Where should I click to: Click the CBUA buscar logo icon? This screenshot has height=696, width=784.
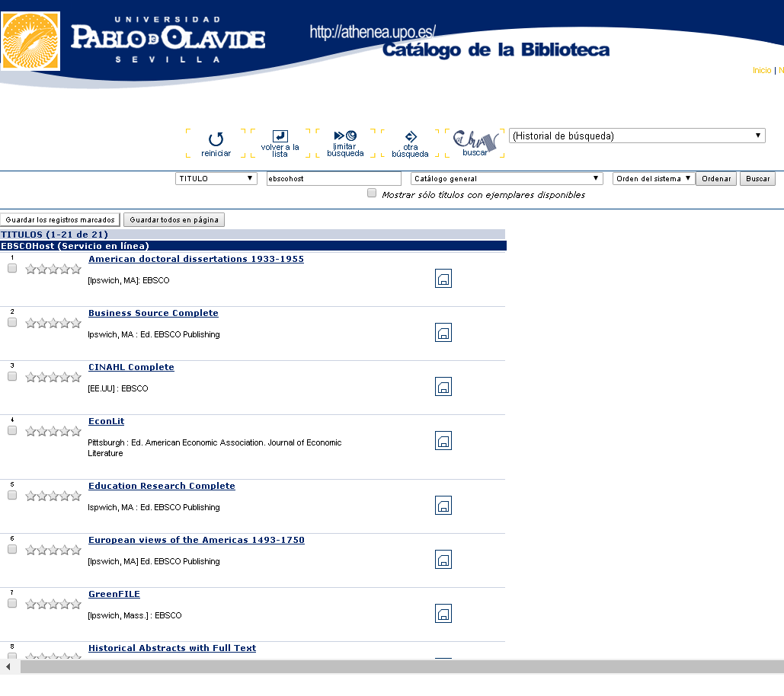point(475,143)
